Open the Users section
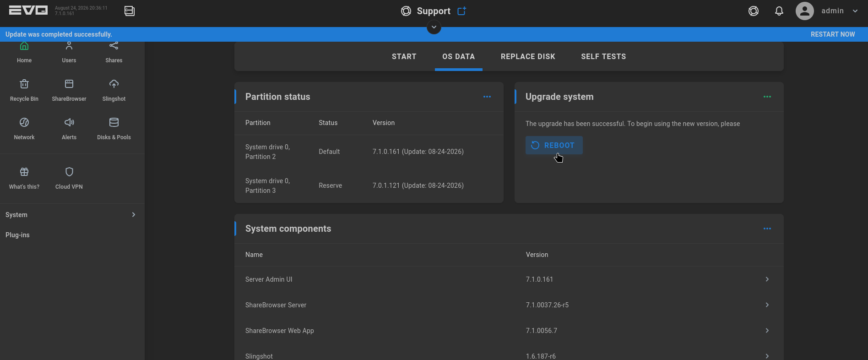The image size is (868, 360). [x=69, y=52]
